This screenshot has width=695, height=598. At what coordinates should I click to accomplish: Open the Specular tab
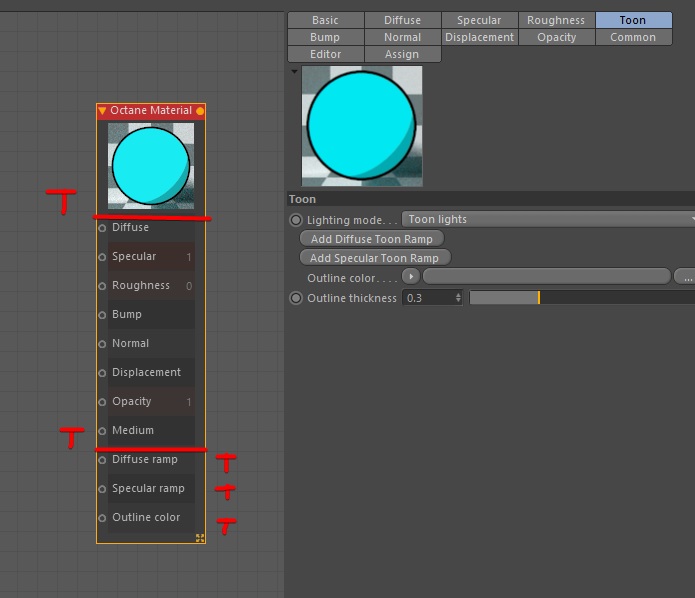479,20
